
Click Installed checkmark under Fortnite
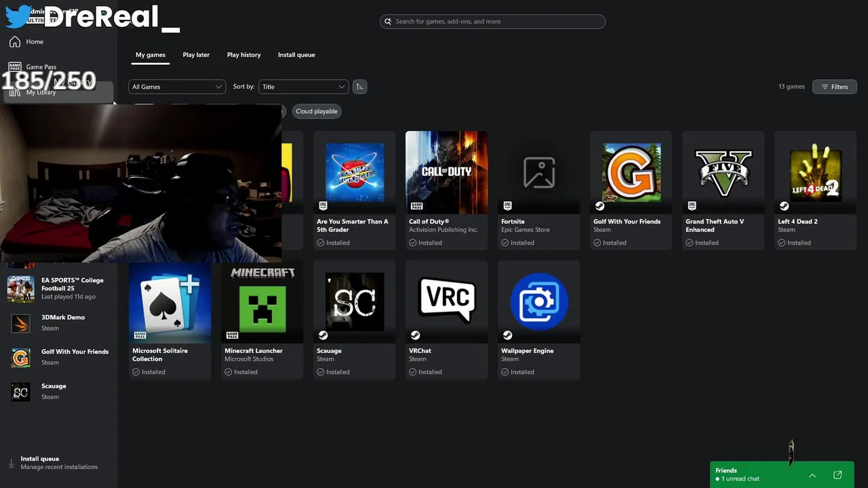tap(505, 243)
